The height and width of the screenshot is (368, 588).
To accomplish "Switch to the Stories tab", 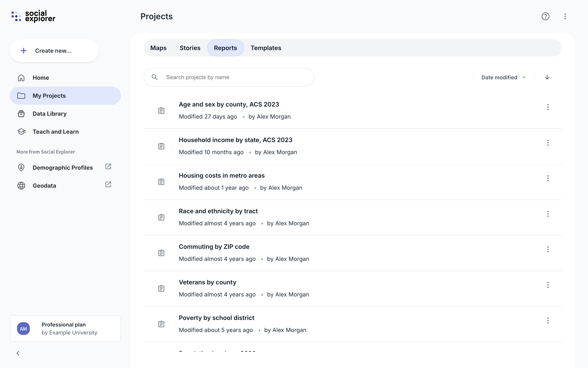I will pyautogui.click(x=190, y=48).
